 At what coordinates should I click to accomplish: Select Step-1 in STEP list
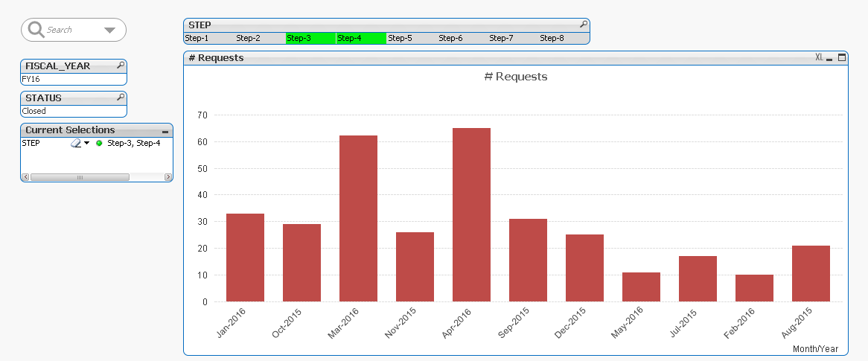pos(209,38)
